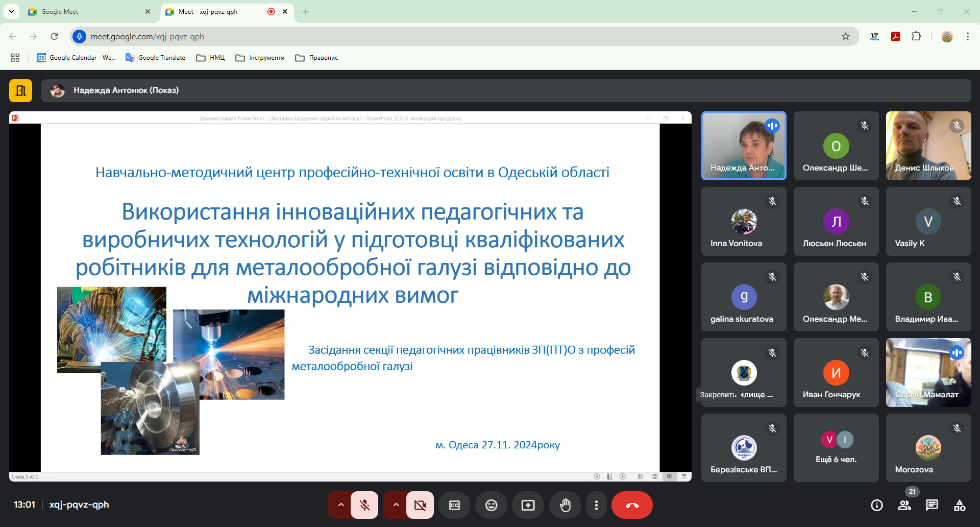Viewport: 980px width, 527px height.
Task: Open the chat messages icon
Action: 932,505
